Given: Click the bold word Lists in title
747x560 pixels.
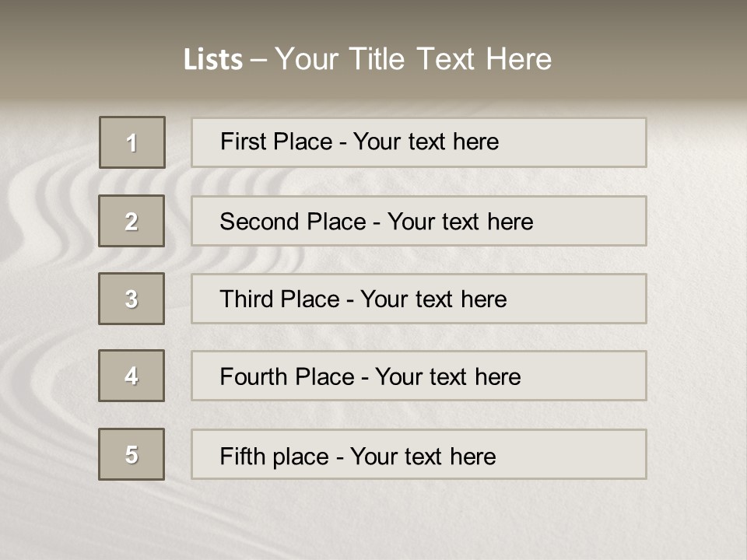Looking at the screenshot, I should tap(213, 60).
